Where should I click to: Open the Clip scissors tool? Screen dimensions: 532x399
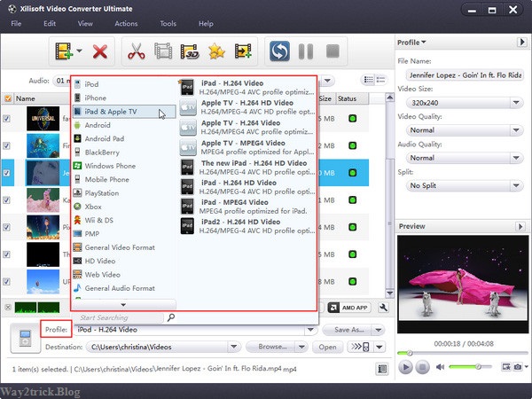pos(136,51)
